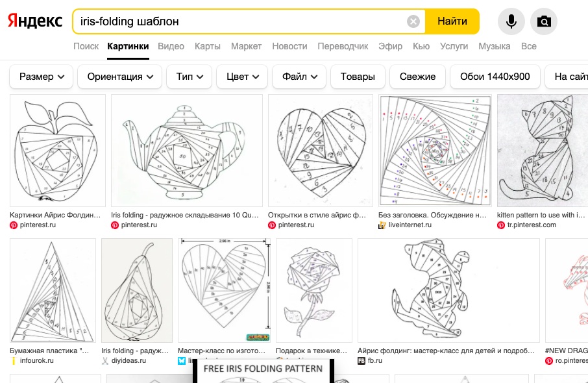
Task: Go to the Карты tab
Action: pyautogui.click(x=208, y=46)
